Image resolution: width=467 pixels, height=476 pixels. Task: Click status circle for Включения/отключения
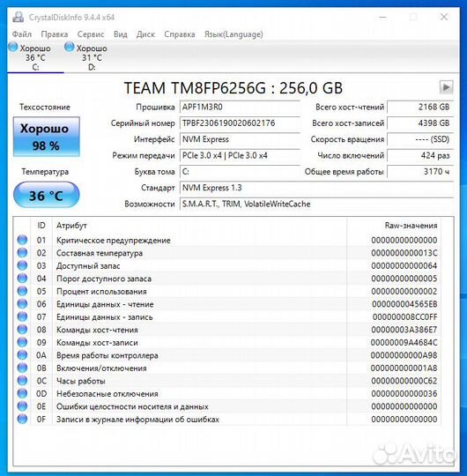pos(22,368)
